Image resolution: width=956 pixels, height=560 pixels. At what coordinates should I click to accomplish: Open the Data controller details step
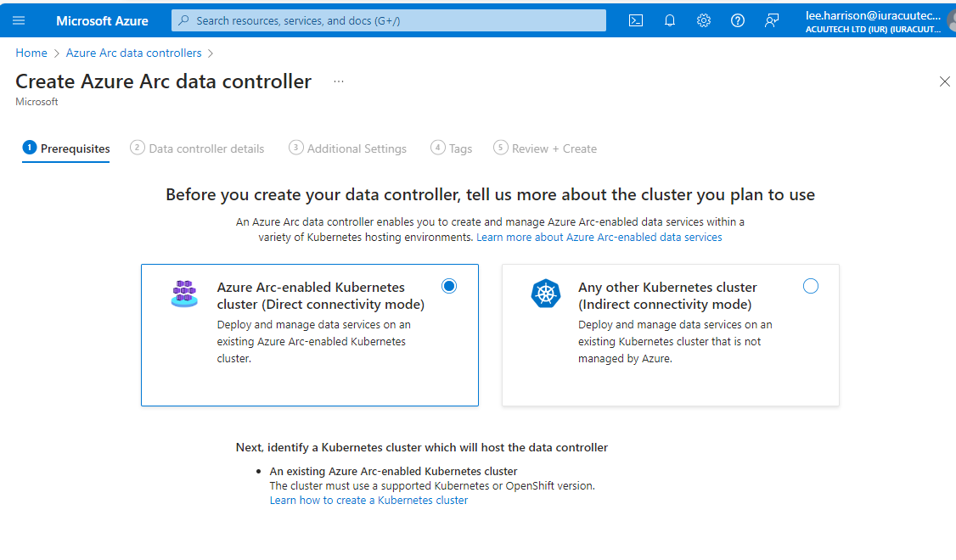click(x=197, y=148)
